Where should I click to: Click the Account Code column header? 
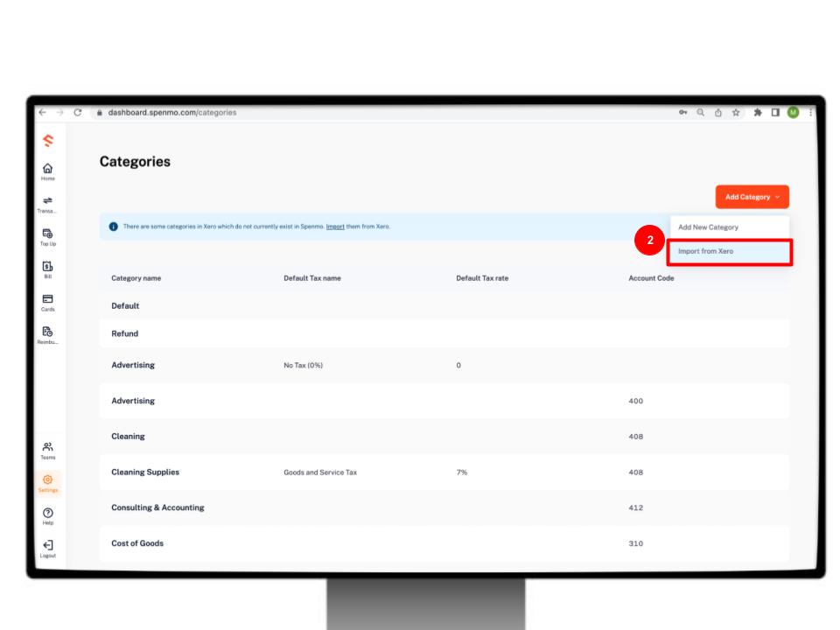click(x=651, y=278)
